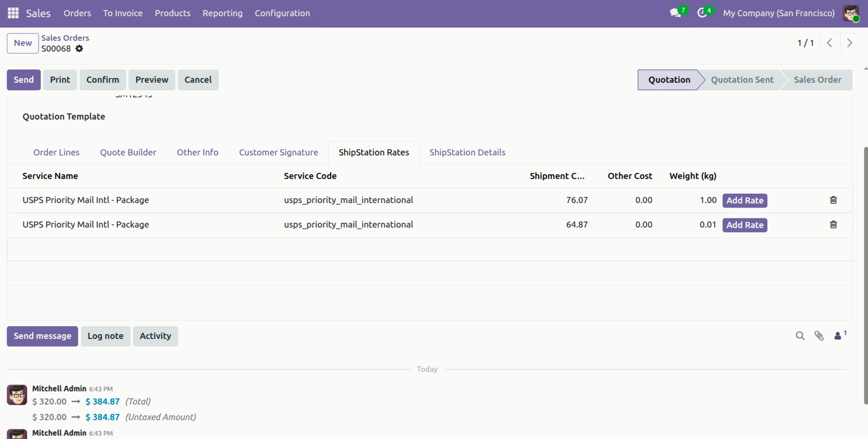
Task: Switch to the ShipStation Details tab
Action: tap(467, 153)
